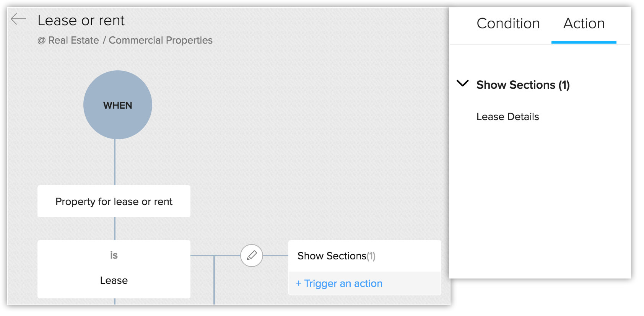Image resolution: width=644 pixels, height=316 pixels.
Task: Click the pencil edit icon on the connector
Action: coord(252,255)
